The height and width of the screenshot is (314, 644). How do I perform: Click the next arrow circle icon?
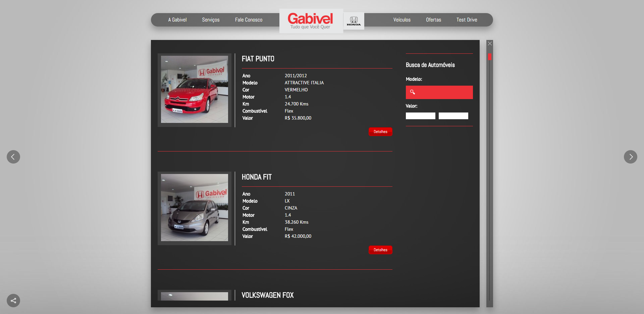coord(631,157)
